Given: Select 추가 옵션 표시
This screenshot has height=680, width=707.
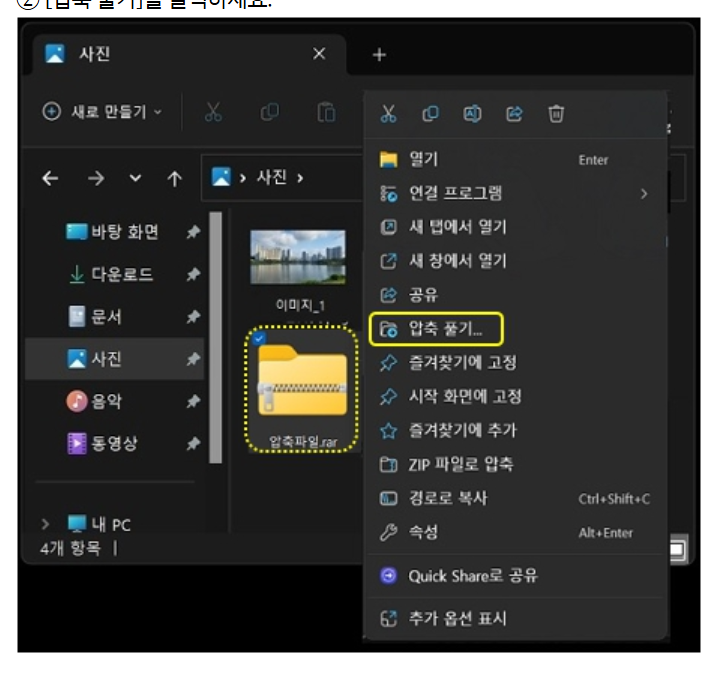Looking at the screenshot, I should [515, 619].
